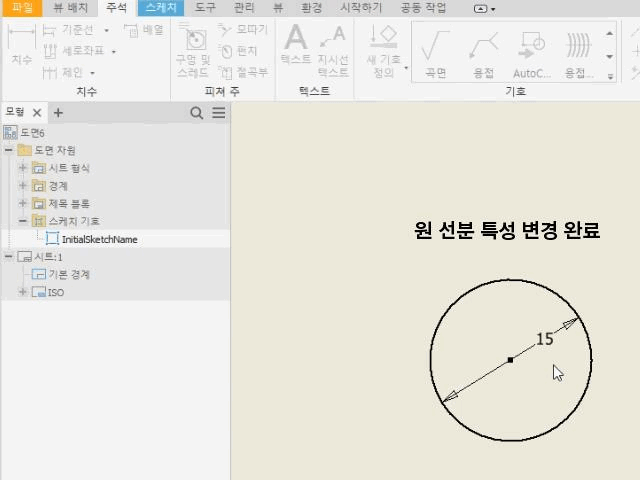Select the 시트 형식 item

coord(61,168)
